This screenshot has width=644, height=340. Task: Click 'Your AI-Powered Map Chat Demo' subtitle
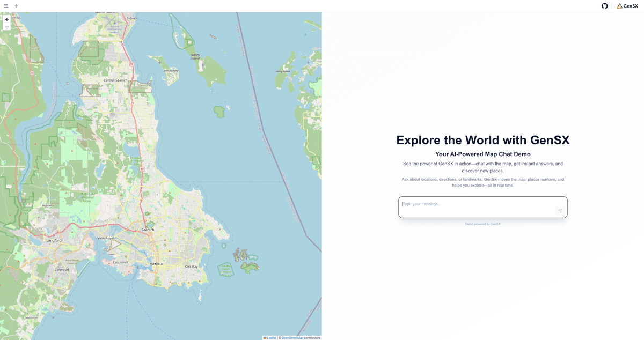click(483, 154)
